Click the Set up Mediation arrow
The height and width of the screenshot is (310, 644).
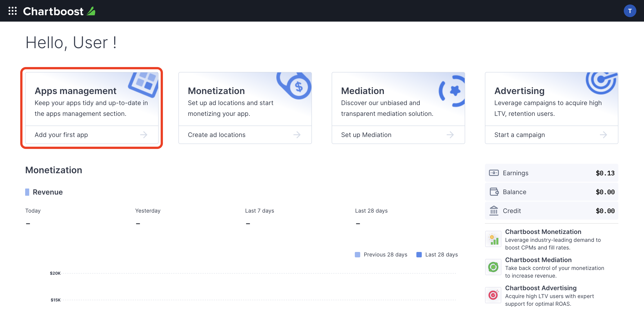point(451,135)
